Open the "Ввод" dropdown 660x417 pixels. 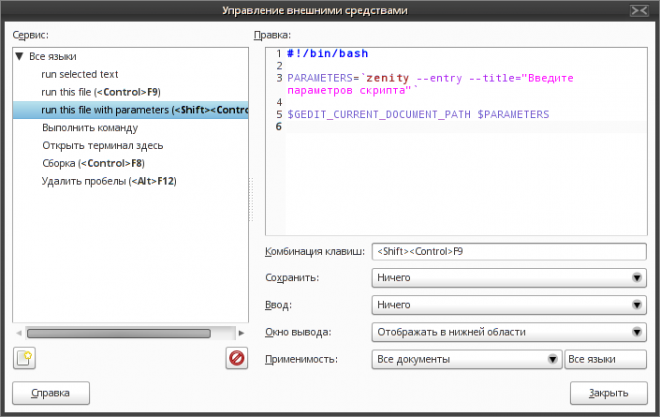click(x=508, y=305)
